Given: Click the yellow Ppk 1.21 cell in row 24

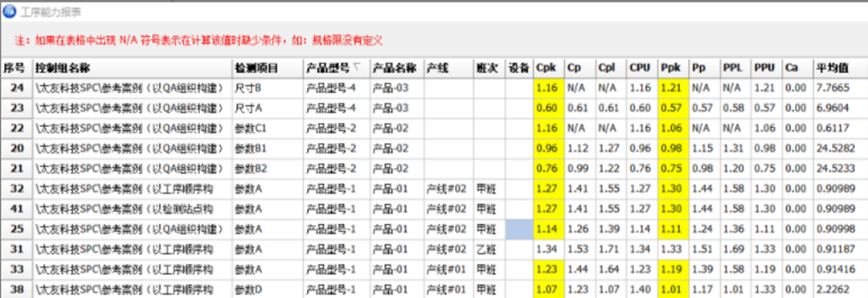Looking at the screenshot, I should [674, 88].
